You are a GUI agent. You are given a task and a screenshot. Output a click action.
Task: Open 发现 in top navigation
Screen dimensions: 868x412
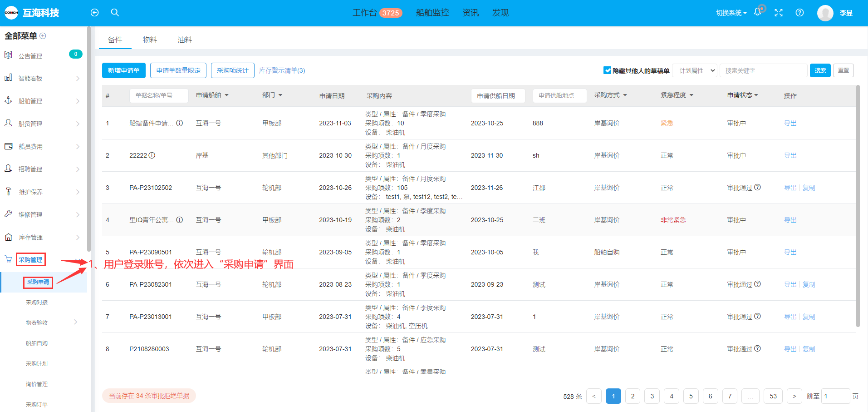tap(500, 13)
